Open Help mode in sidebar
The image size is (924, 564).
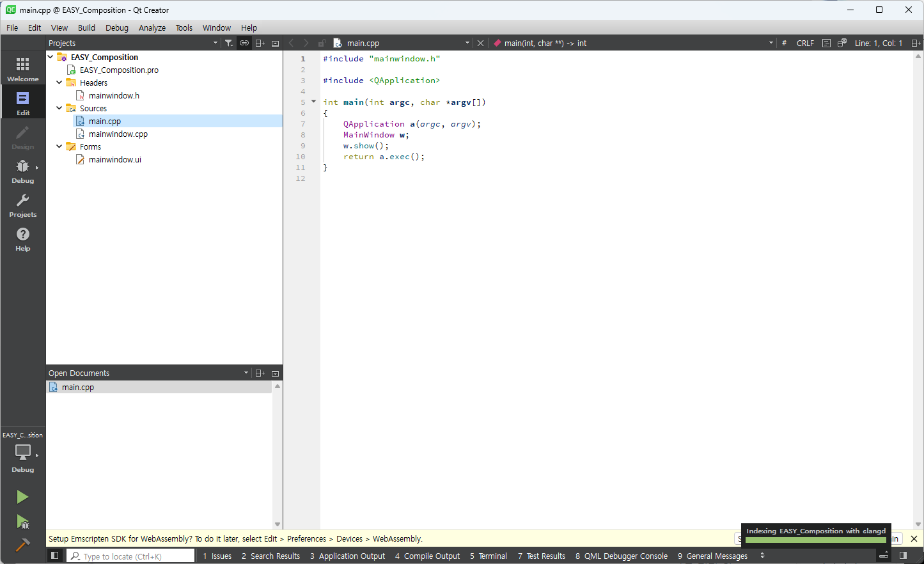click(x=23, y=238)
